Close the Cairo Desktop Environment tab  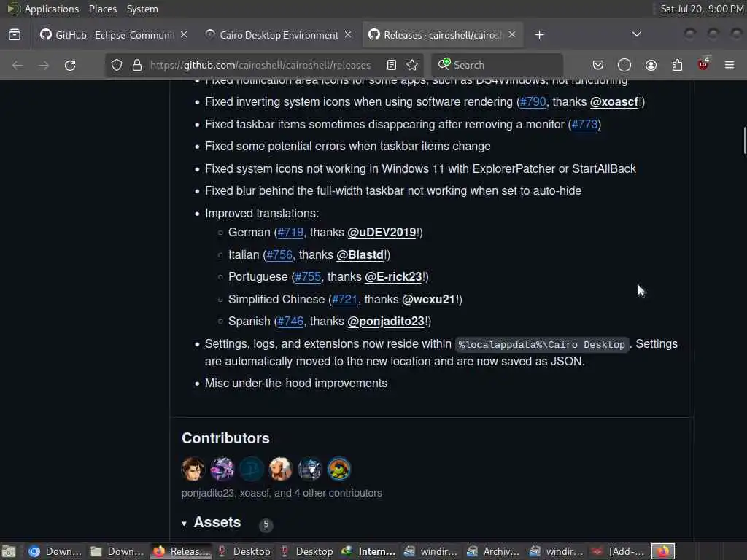click(x=348, y=35)
